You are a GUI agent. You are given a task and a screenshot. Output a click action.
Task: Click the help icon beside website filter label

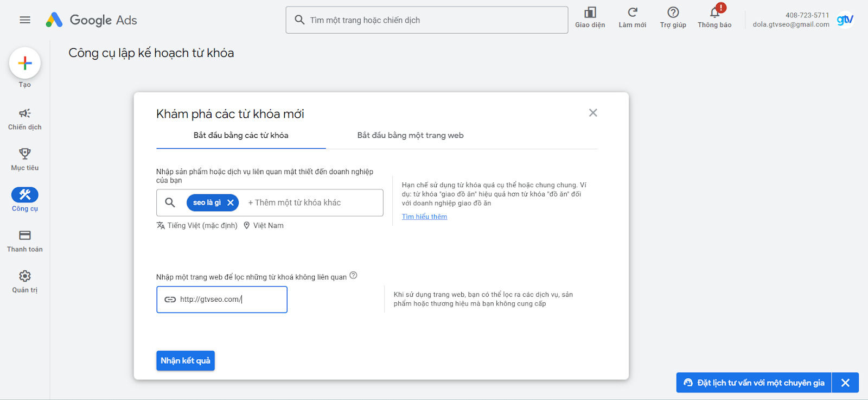(353, 275)
